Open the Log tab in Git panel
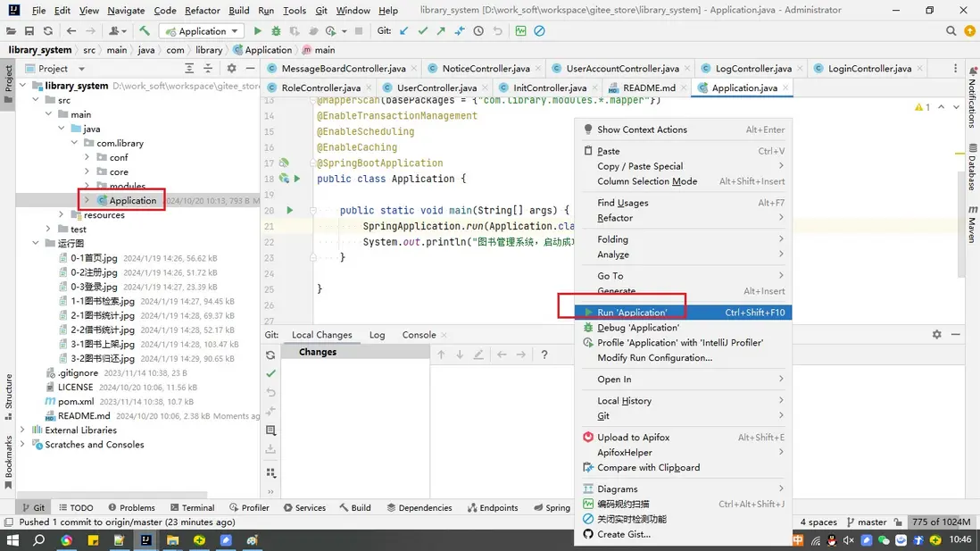This screenshot has width=980, height=551. click(377, 335)
